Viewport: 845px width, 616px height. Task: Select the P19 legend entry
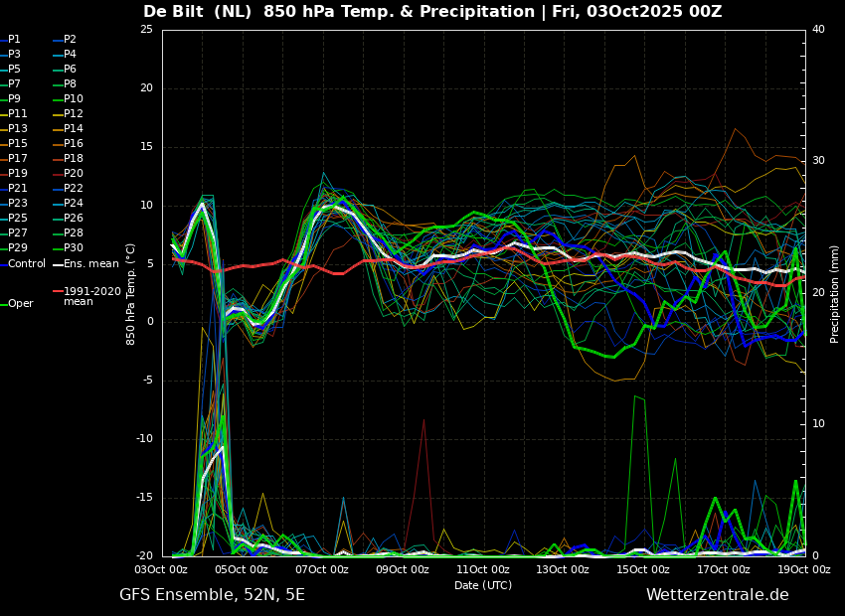14,174
